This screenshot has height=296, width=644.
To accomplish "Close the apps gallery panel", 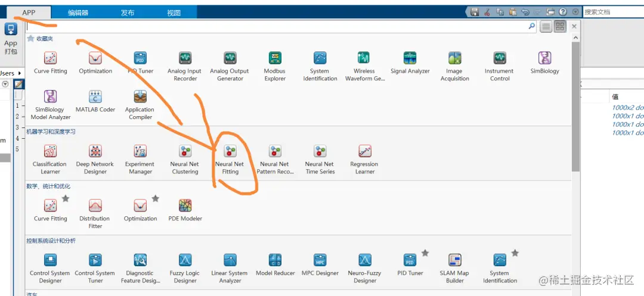I will 574,26.
